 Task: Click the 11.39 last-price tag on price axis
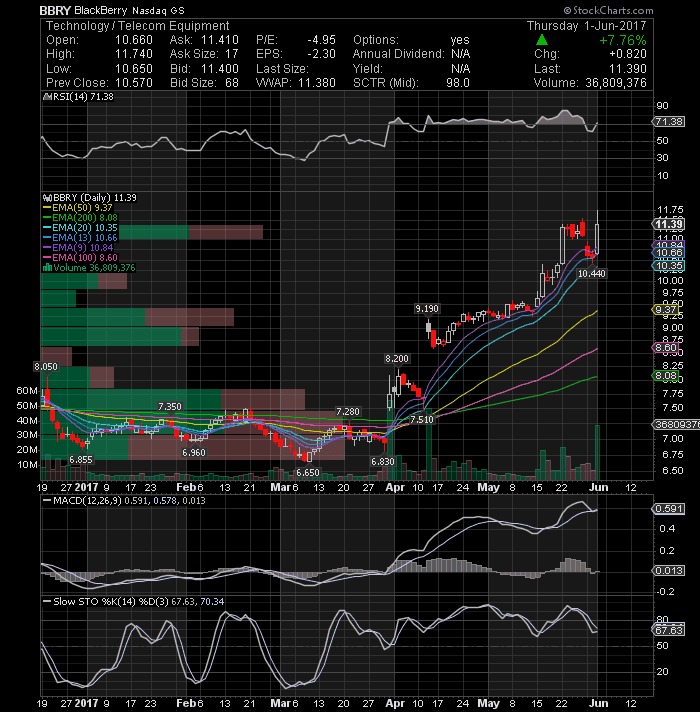tap(668, 224)
